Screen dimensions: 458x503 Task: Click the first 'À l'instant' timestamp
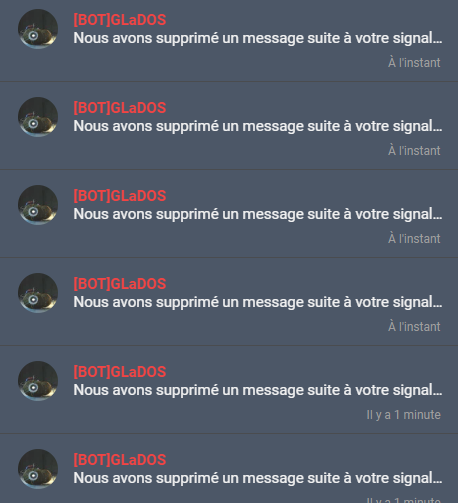(x=414, y=63)
